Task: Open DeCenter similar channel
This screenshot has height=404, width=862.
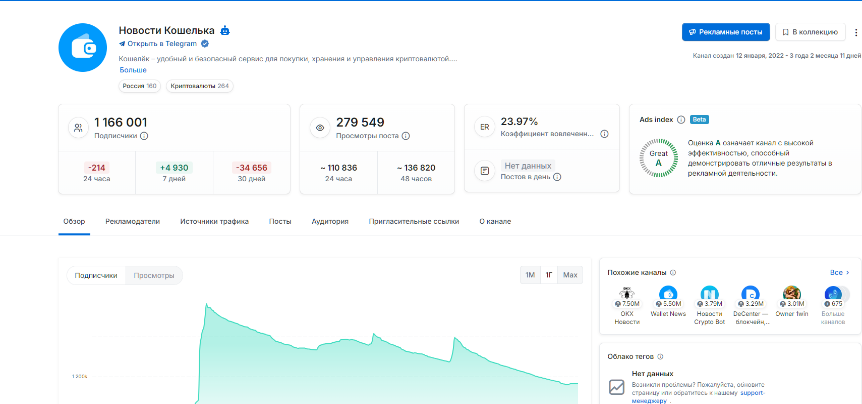Action: [751, 306]
